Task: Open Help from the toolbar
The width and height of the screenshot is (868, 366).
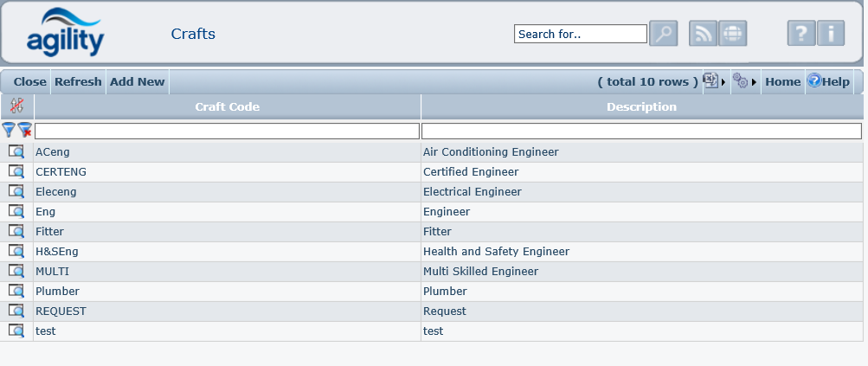Action: [829, 81]
